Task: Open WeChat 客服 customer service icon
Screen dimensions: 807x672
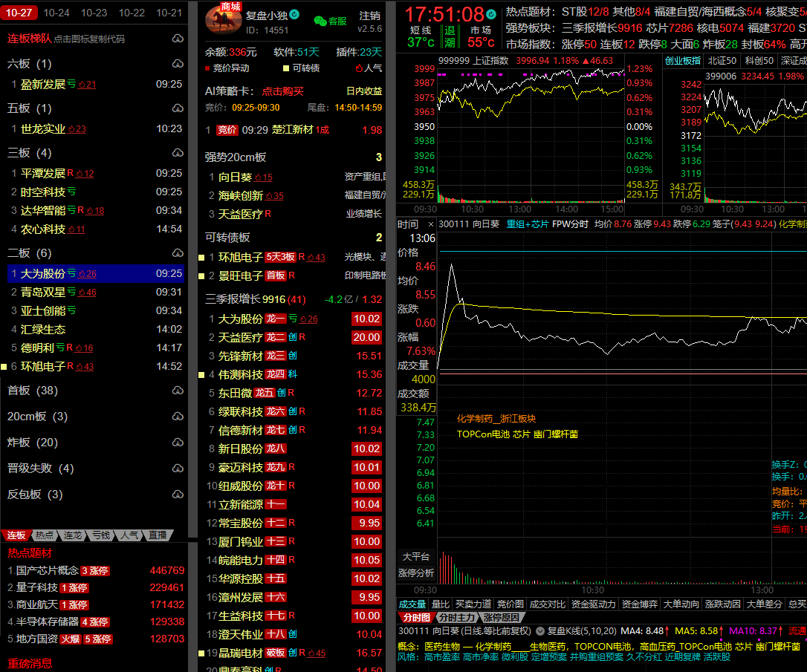Action: (329, 21)
